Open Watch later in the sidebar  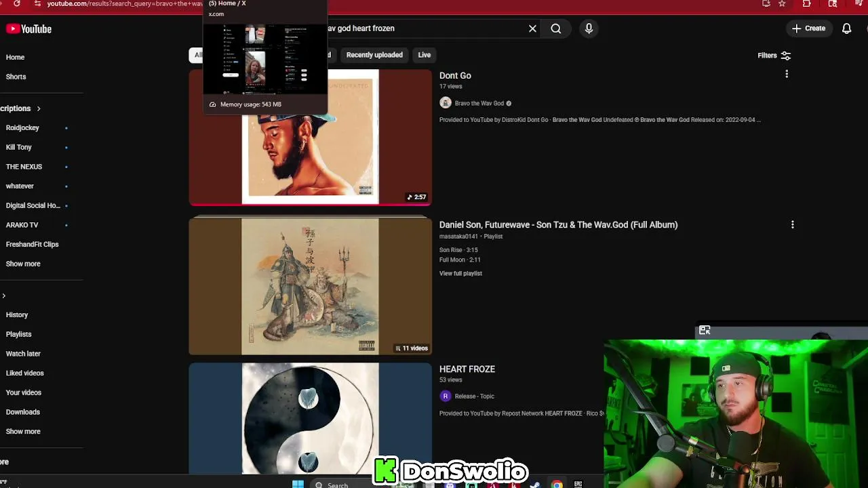23,353
